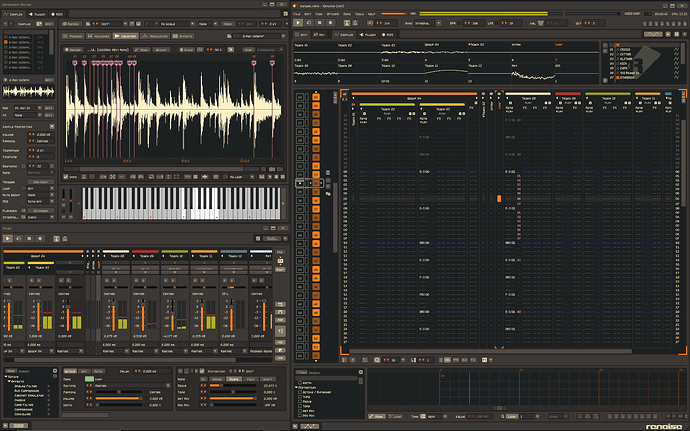Screen dimensions: 690x431
Task: Open FX None dropdown in sampler sidebar
Action: 28,115
